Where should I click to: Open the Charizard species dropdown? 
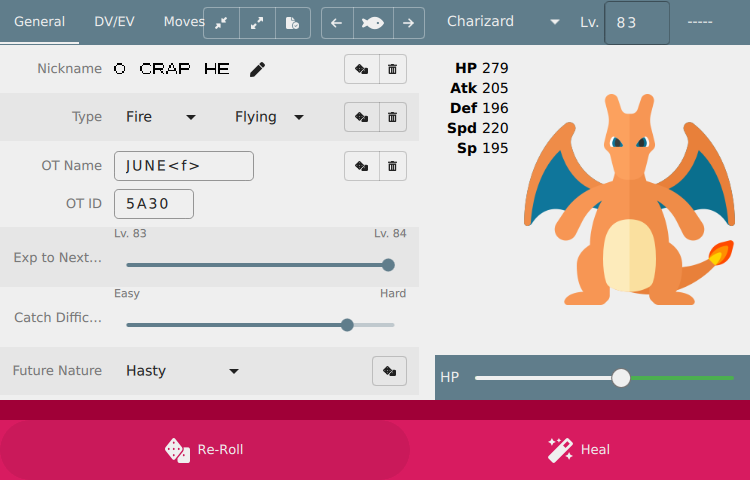(x=503, y=22)
